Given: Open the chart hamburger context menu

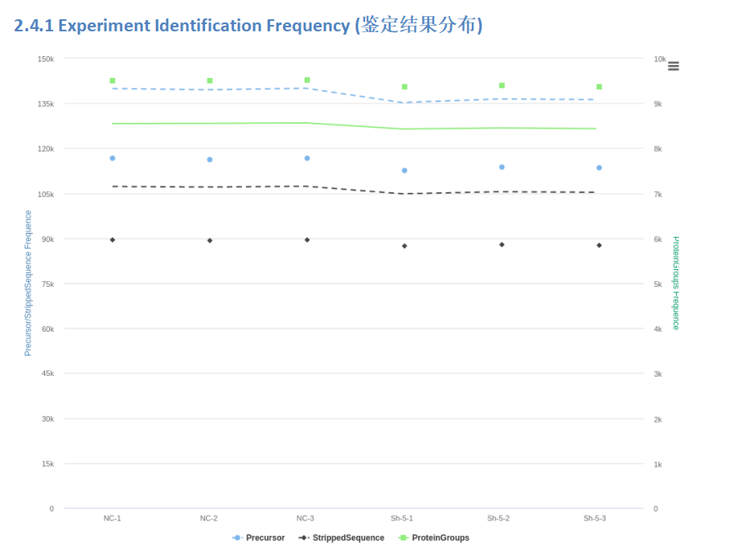Looking at the screenshot, I should click(x=673, y=66).
